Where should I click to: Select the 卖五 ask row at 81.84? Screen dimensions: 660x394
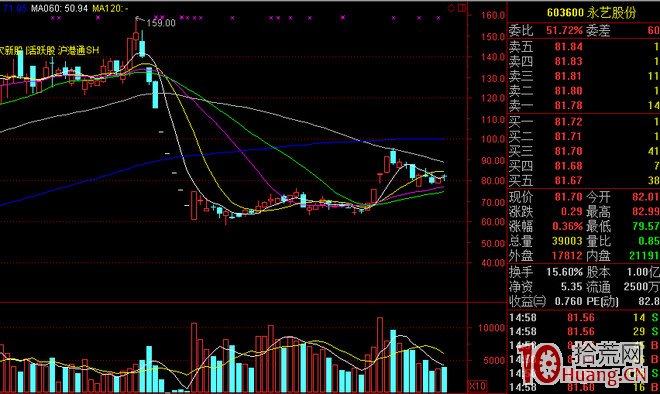click(584, 47)
